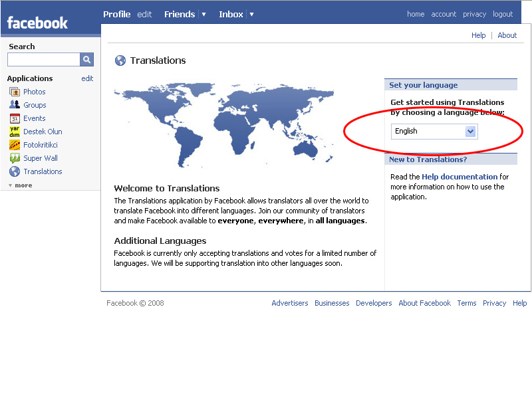Open the Fotokritikci link
The height and width of the screenshot is (406, 532).
tap(41, 145)
